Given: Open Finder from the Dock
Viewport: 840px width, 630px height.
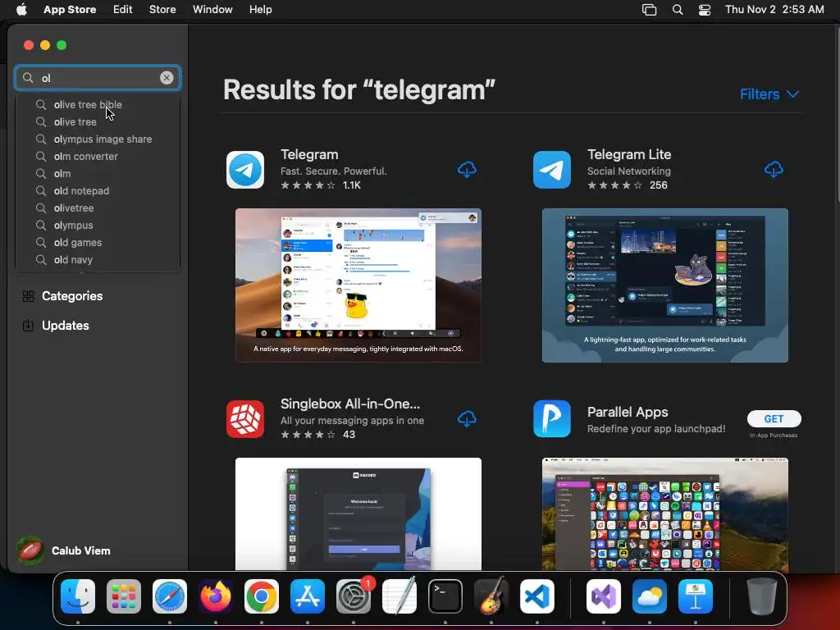Looking at the screenshot, I should [78, 596].
